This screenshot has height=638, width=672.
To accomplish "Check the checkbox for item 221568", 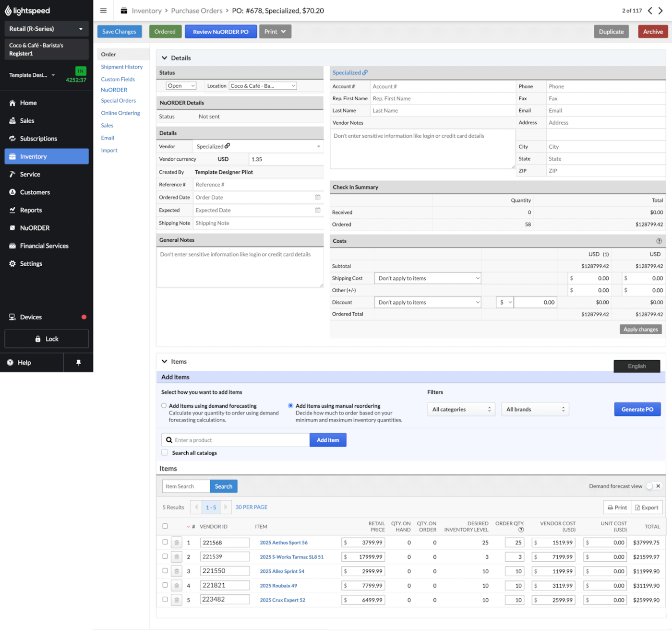I will point(165,542).
